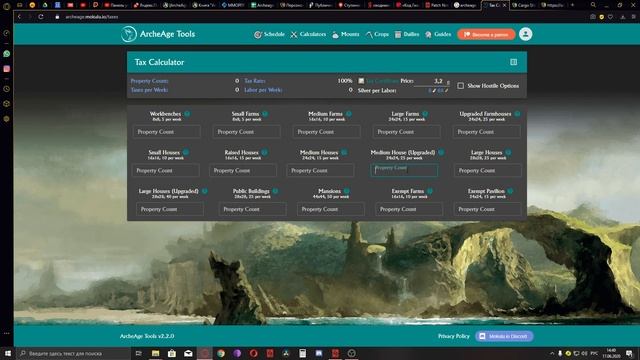
Task: Click the Labor per Week label
Action: (x=263, y=90)
